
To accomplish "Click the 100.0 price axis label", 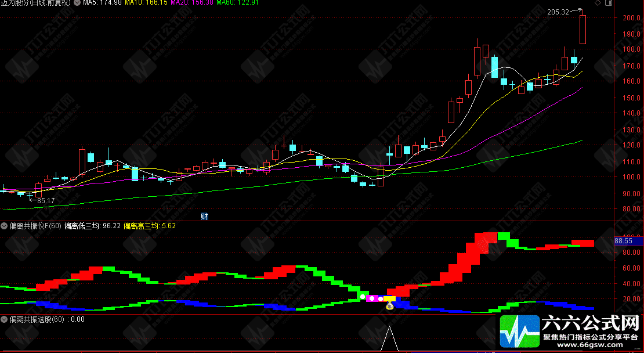I will point(631,177).
